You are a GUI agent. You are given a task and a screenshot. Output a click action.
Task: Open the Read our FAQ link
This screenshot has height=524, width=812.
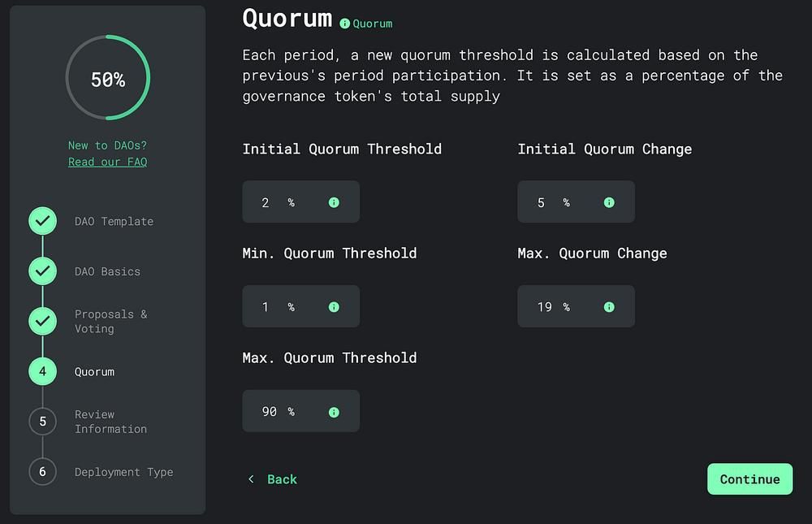107,162
